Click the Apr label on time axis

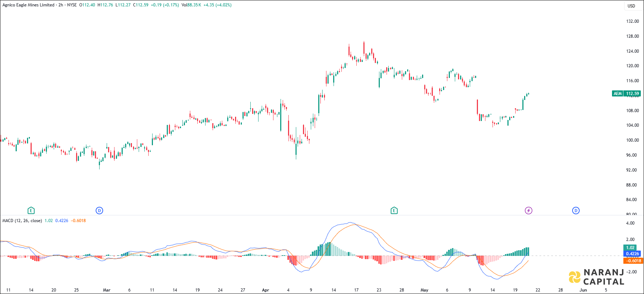tap(265, 290)
